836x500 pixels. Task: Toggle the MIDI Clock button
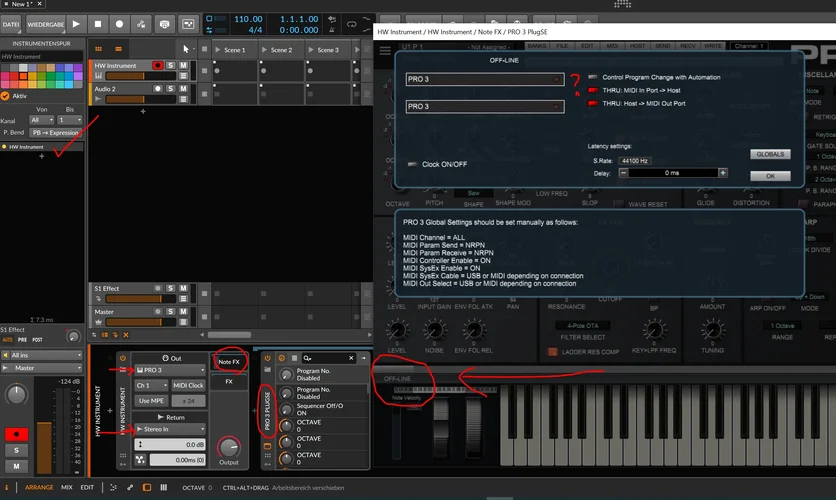(188, 385)
